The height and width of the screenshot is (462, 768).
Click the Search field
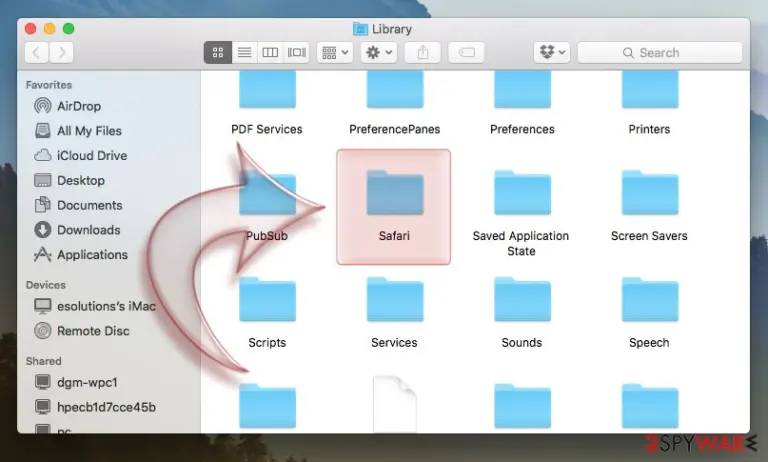(660, 52)
